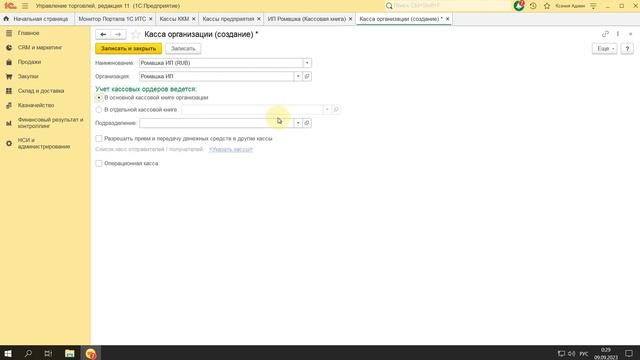Screen dimensions: 640x360
Task: Open Организация field's open-item icon
Action: coord(307,76)
